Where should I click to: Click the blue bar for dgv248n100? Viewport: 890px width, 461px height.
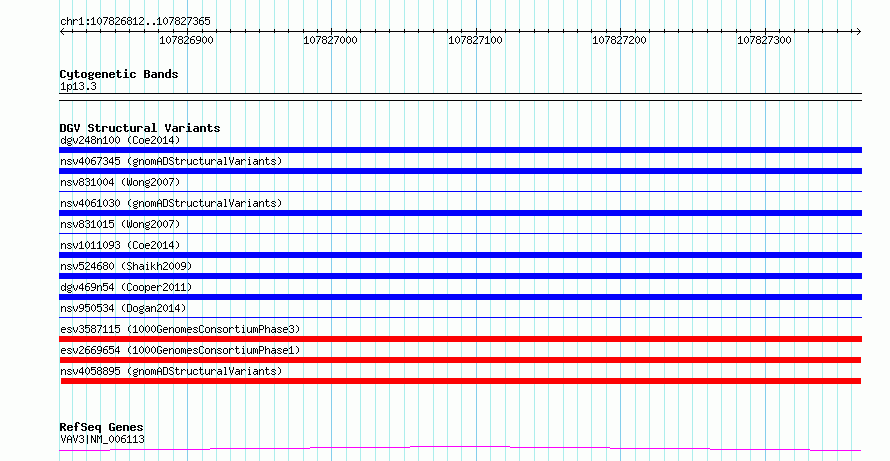[460, 150]
